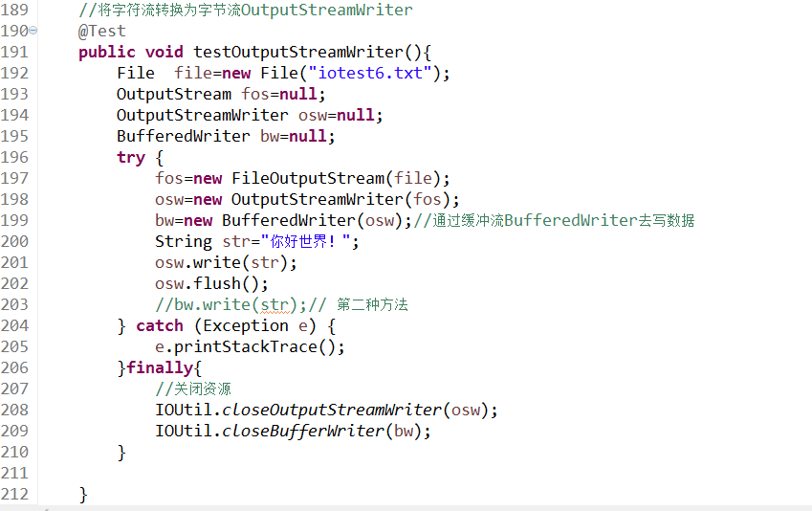This screenshot has width=812, height=511.
Task: Click line number 191
Action: tap(14, 52)
